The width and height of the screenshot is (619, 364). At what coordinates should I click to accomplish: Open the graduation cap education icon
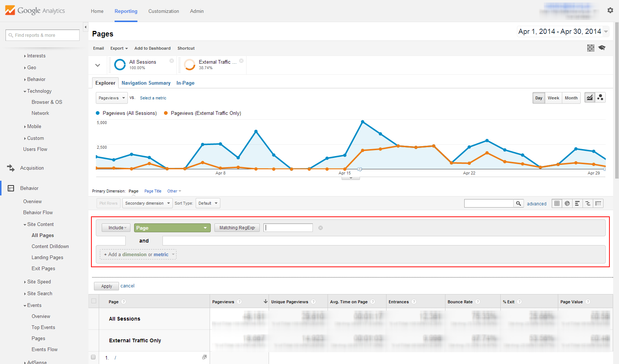click(602, 48)
